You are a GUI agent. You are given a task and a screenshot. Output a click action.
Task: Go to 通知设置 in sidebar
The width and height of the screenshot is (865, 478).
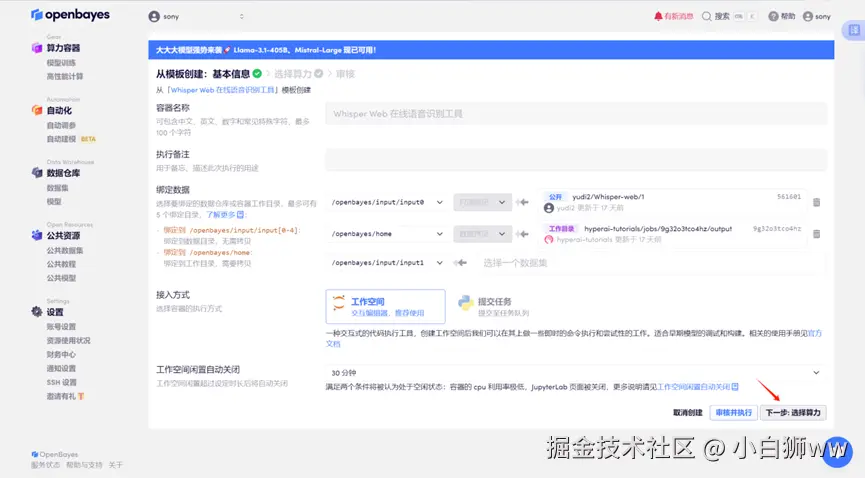[x=61, y=368]
